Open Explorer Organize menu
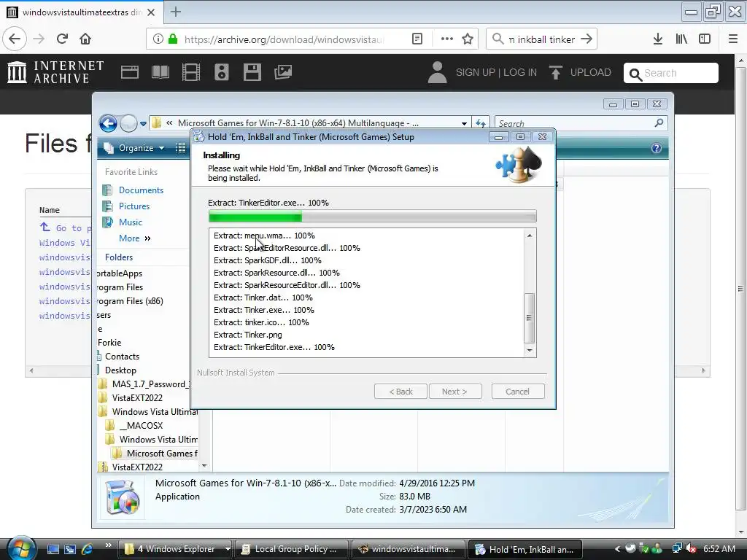The width and height of the screenshot is (747, 560). point(134,148)
